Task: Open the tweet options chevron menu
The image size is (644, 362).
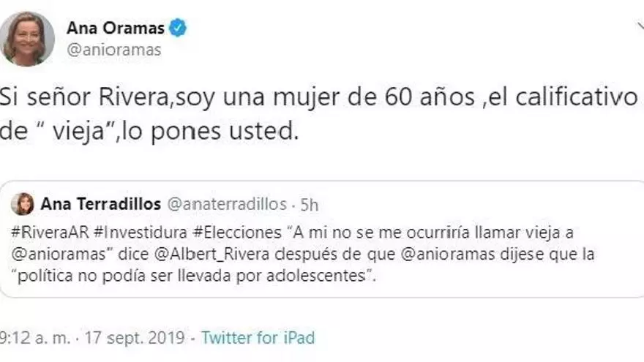Action: click(638, 27)
